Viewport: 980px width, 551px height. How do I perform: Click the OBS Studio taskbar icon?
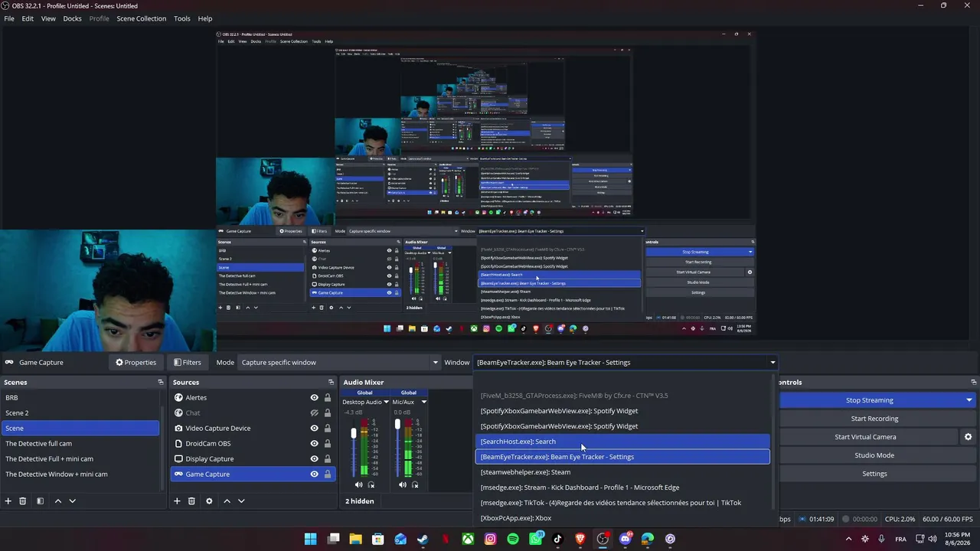(603, 539)
